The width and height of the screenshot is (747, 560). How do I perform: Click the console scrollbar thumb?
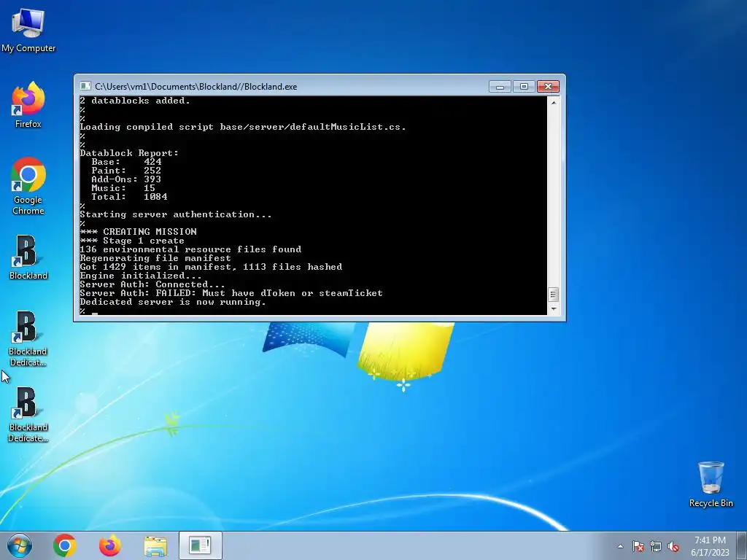click(553, 295)
